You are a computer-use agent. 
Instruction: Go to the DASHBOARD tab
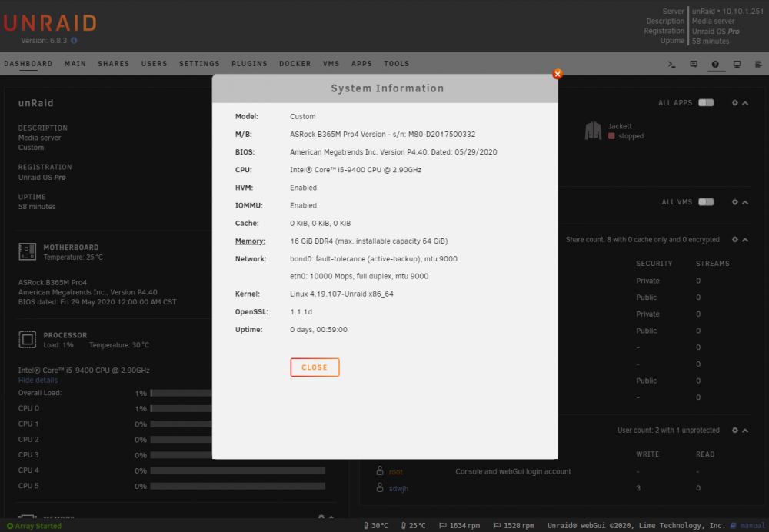(x=28, y=64)
